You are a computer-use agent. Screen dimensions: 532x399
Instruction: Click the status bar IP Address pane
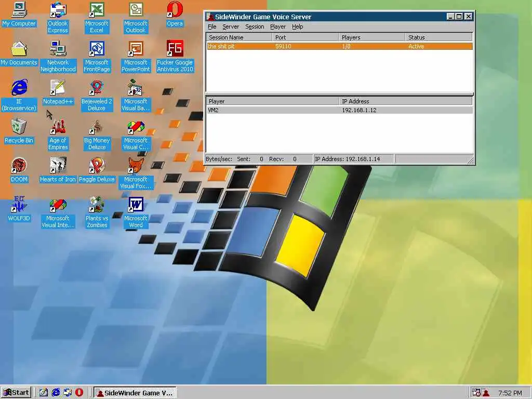(x=353, y=159)
